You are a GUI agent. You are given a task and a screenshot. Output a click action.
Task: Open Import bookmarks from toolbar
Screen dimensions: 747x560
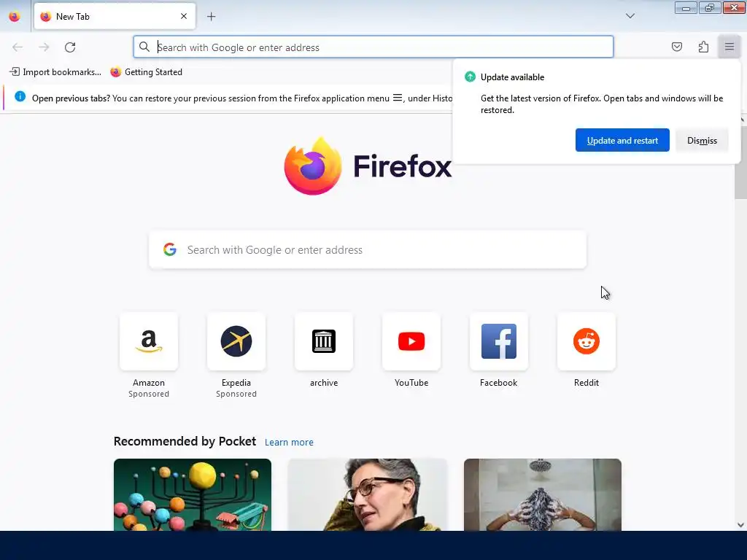[x=55, y=72]
